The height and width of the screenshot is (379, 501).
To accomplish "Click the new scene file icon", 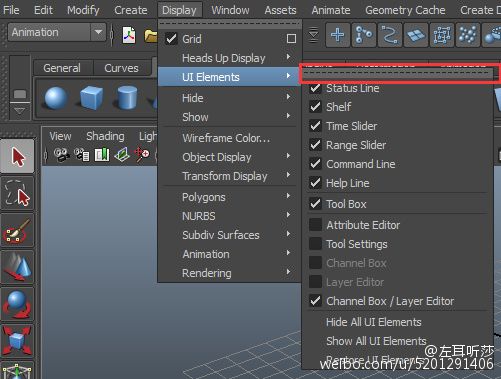I will point(129,35).
